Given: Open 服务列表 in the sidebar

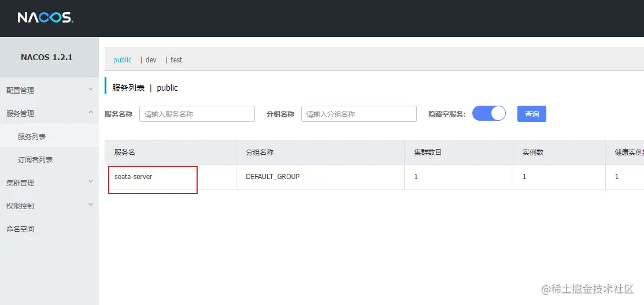Looking at the screenshot, I should point(32,137).
